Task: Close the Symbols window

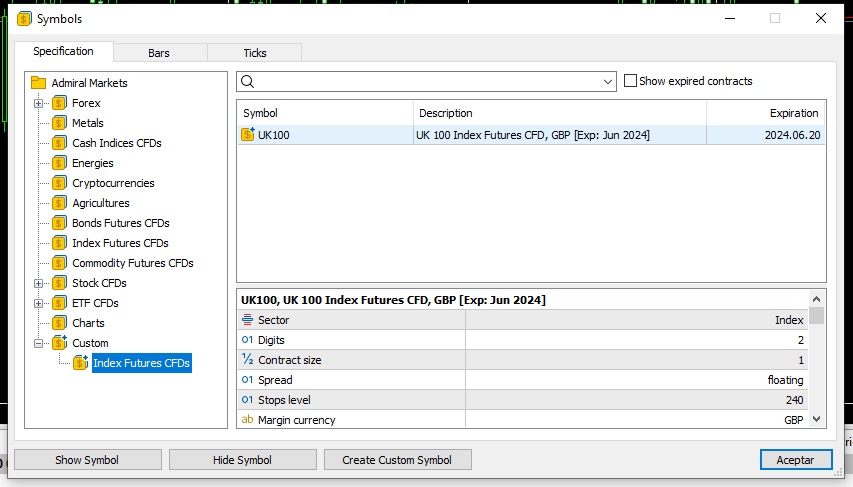Action: 821,19
